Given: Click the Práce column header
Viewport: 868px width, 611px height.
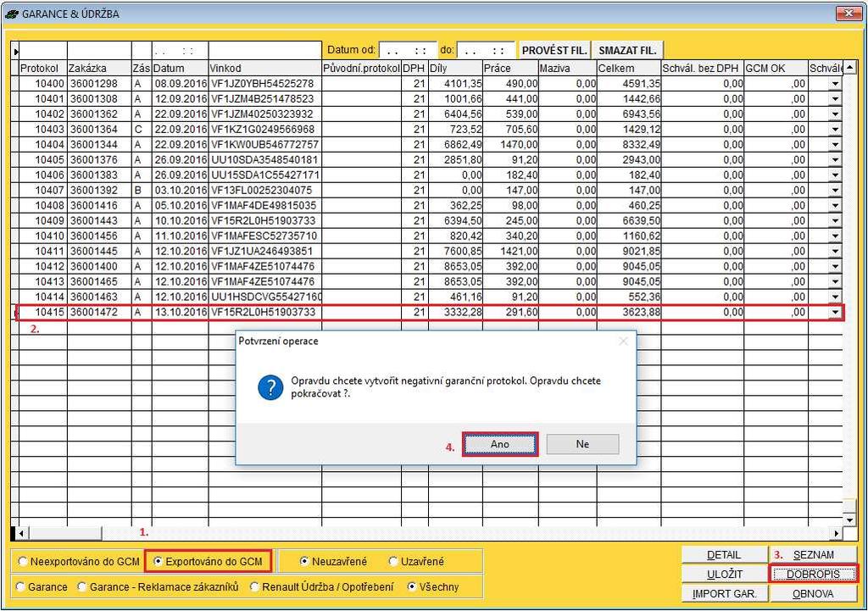Looking at the screenshot, I should point(510,68).
